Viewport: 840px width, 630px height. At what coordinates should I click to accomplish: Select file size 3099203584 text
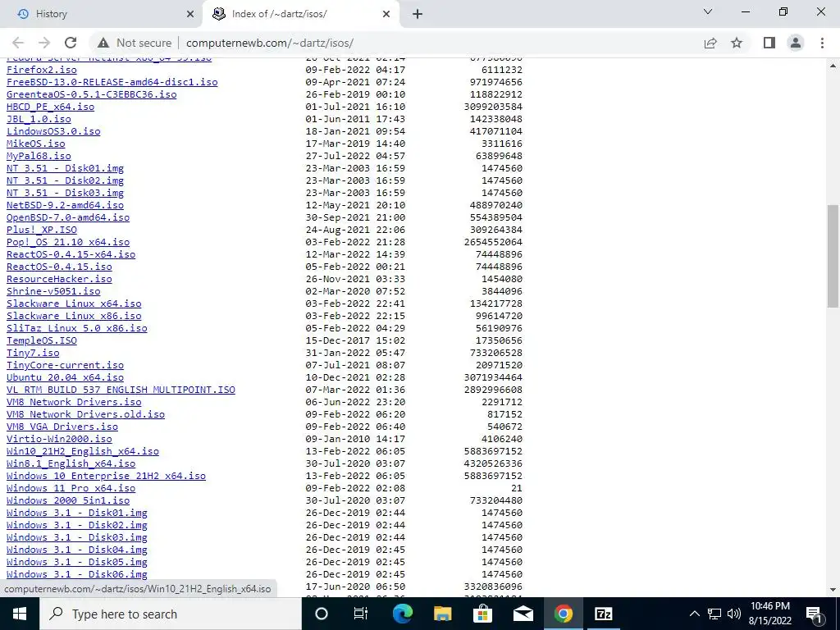(493, 107)
